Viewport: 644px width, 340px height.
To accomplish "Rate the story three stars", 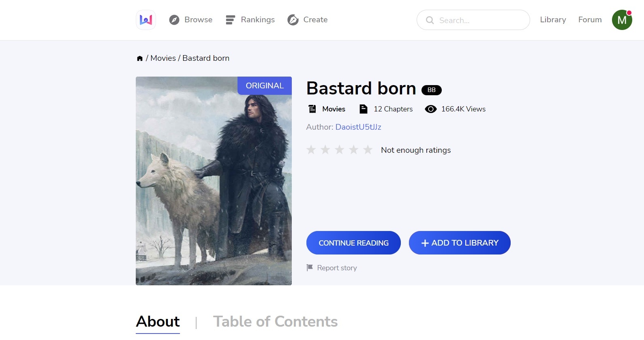I will click(339, 150).
